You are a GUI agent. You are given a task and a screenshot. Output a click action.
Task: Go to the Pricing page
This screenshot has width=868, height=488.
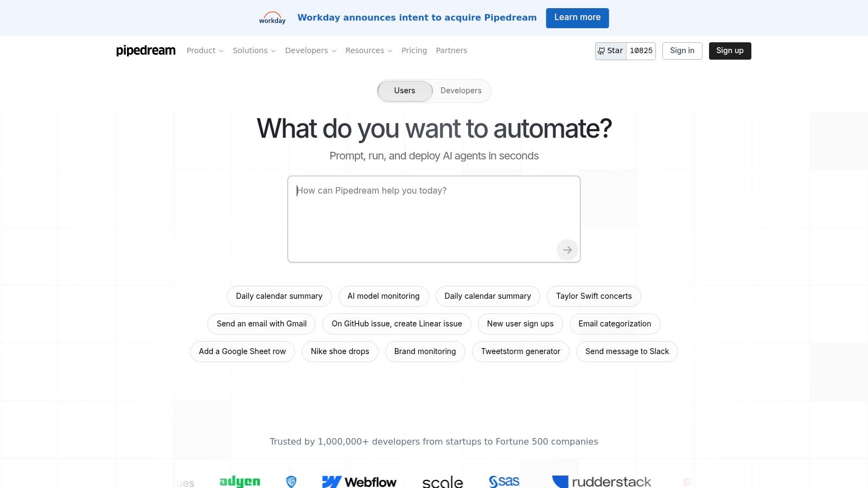pos(414,50)
